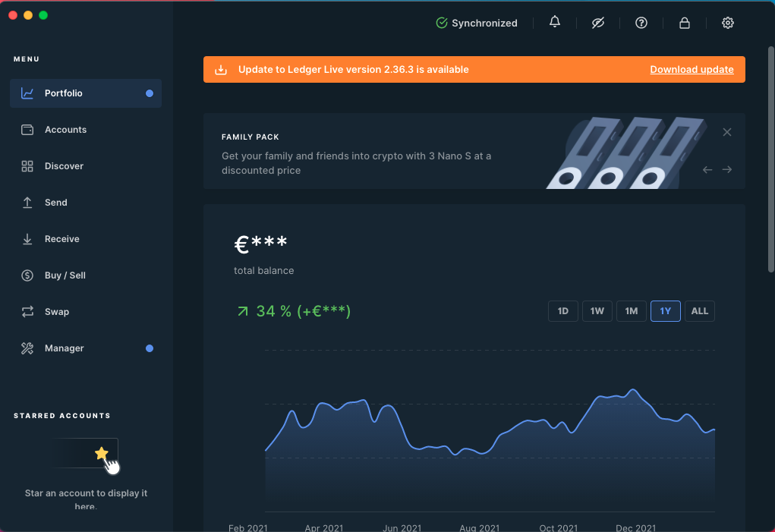Select the 1M chart time range
The width and height of the screenshot is (775, 532).
[631, 311]
